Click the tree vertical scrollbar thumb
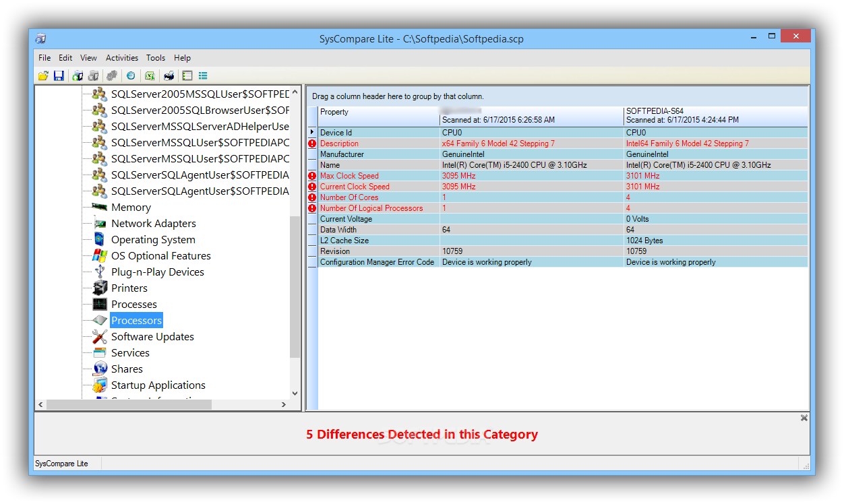The image size is (844, 504). [295, 287]
